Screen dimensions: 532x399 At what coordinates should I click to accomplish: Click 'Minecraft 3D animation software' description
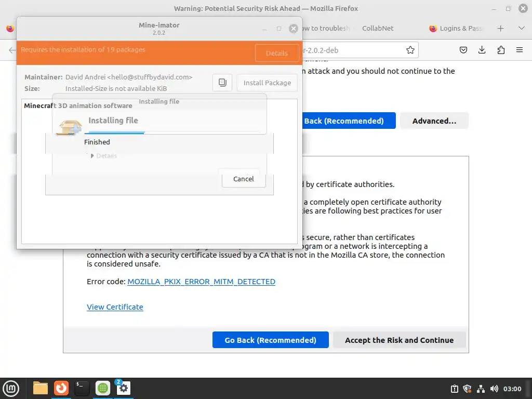(x=78, y=105)
